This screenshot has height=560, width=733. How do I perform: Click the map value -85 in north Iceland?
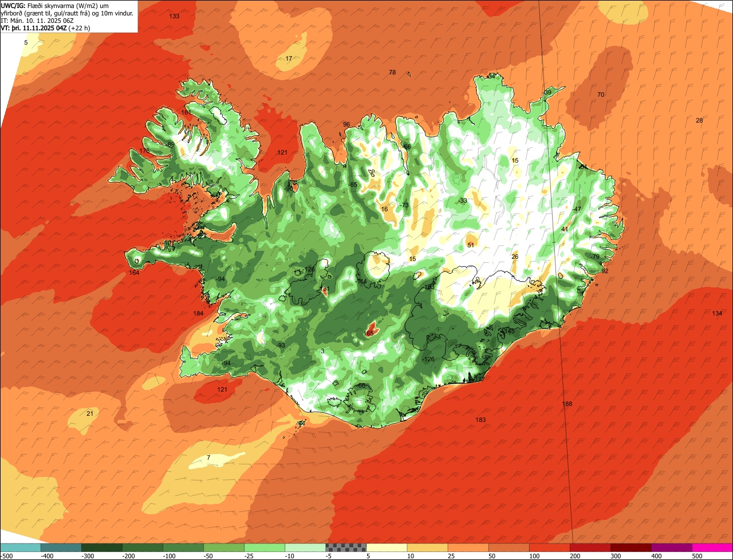click(353, 184)
